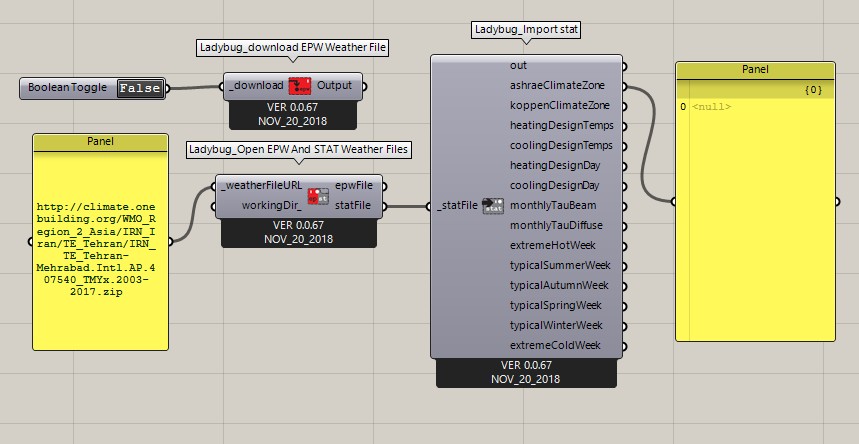Click the typicalSummerWeek output
Viewport: 859px width, 444px height.
[x=560, y=265]
